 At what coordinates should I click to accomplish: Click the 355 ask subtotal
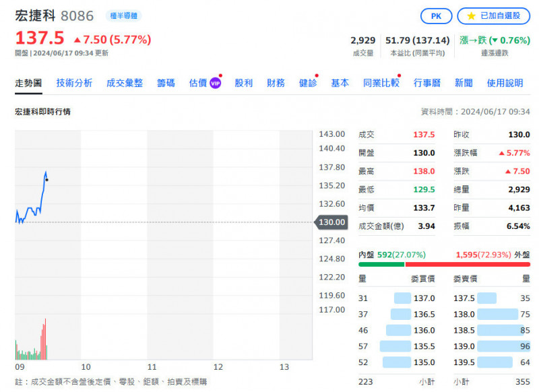[523, 382]
